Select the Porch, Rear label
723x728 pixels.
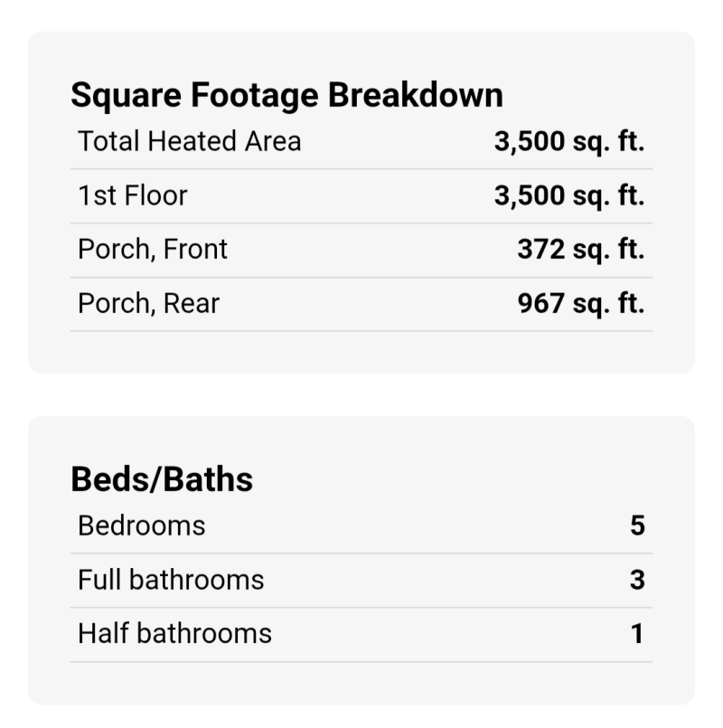pos(148,304)
